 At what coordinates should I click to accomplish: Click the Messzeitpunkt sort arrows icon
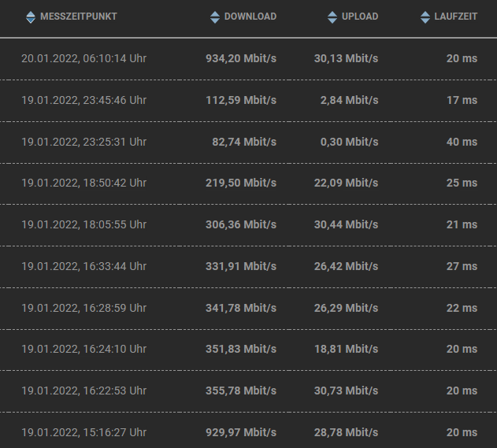coord(31,17)
